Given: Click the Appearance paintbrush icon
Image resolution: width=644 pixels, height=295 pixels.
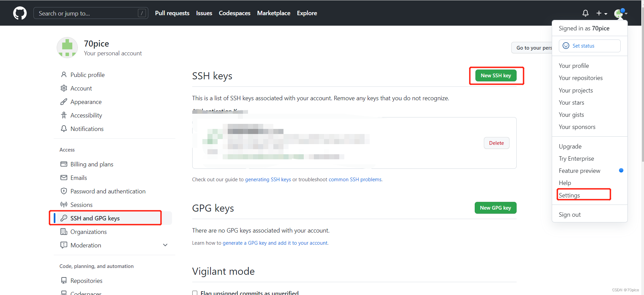Looking at the screenshot, I should coord(64,102).
